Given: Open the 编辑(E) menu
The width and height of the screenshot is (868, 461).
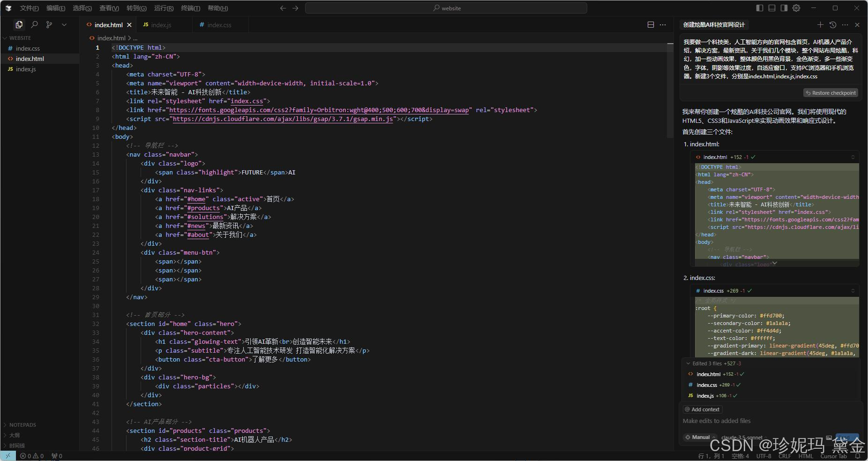Looking at the screenshot, I should pyautogui.click(x=56, y=8).
